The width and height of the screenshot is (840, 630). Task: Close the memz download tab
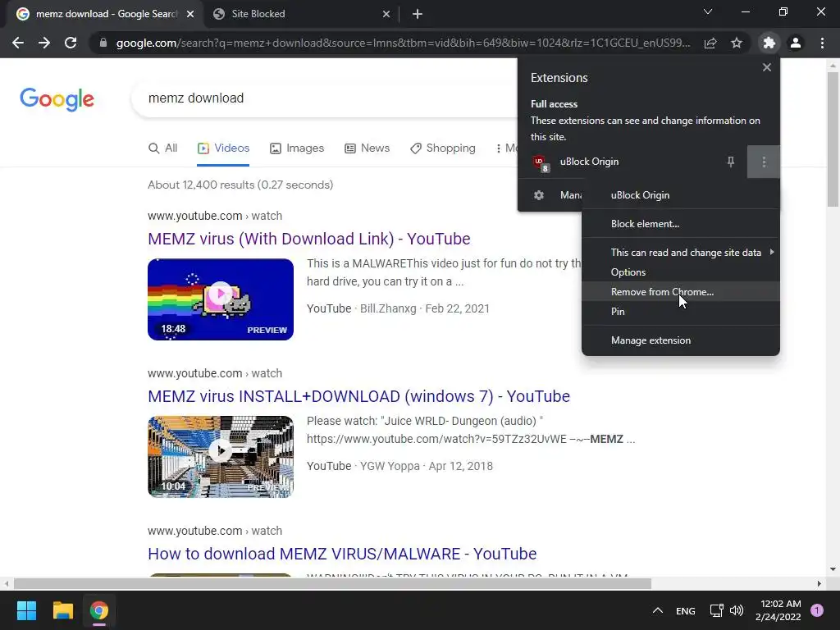tap(190, 14)
